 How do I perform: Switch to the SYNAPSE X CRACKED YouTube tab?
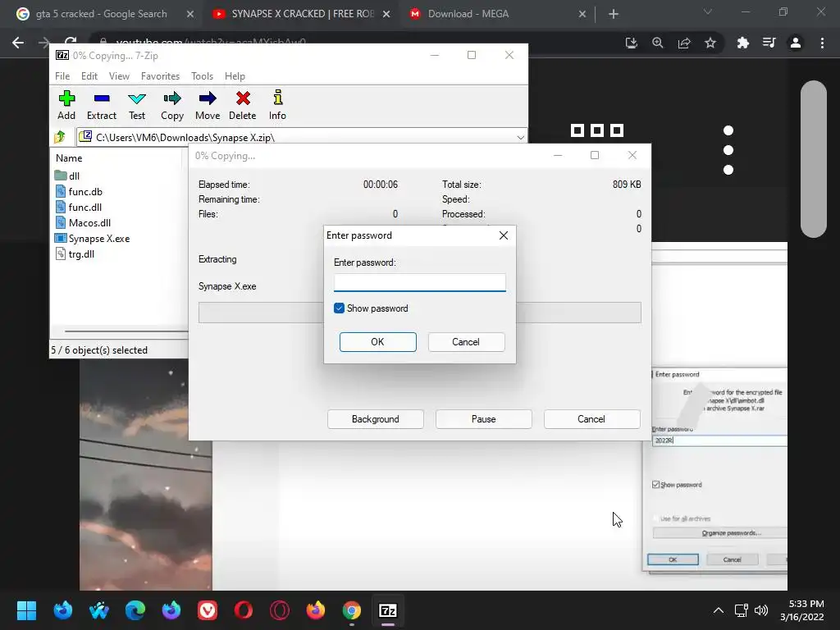(x=301, y=14)
